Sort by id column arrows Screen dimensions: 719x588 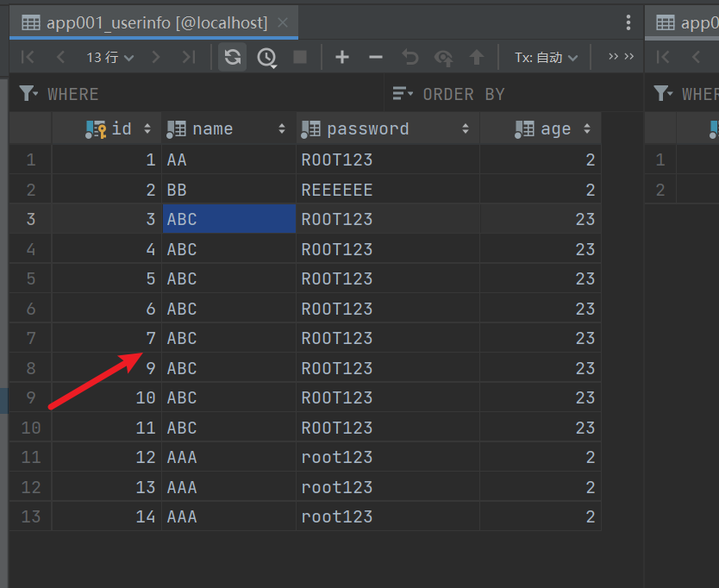coord(147,128)
